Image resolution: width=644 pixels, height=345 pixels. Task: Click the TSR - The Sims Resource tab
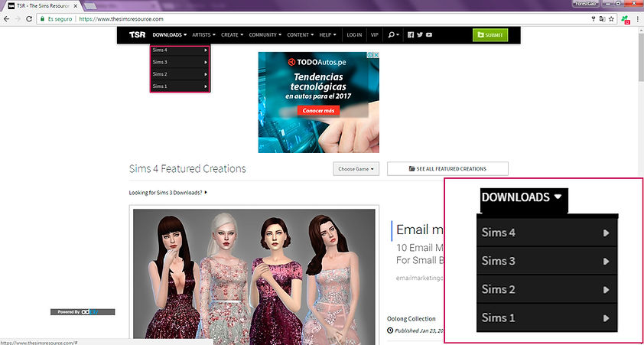(x=42, y=6)
